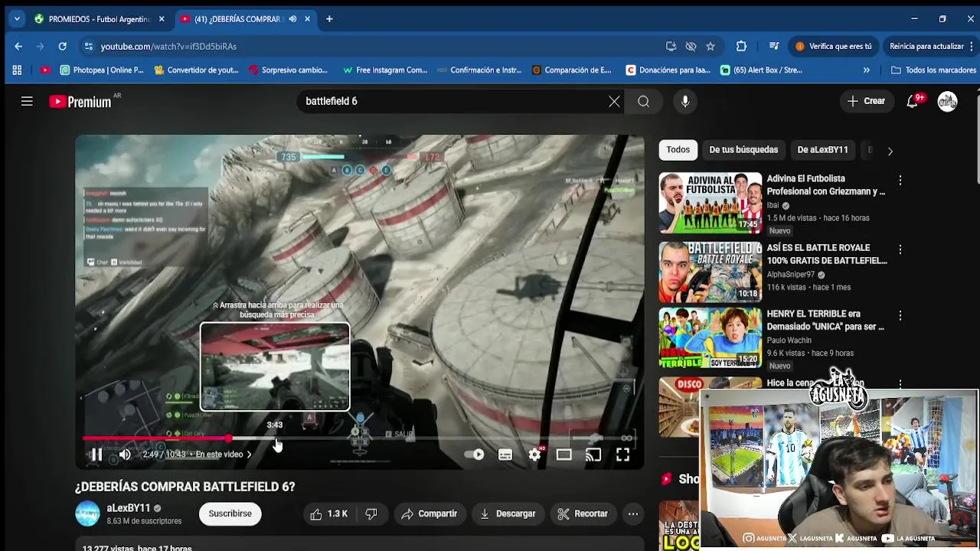Select the 'Todos' filter chip
980x551 pixels.
click(678, 150)
